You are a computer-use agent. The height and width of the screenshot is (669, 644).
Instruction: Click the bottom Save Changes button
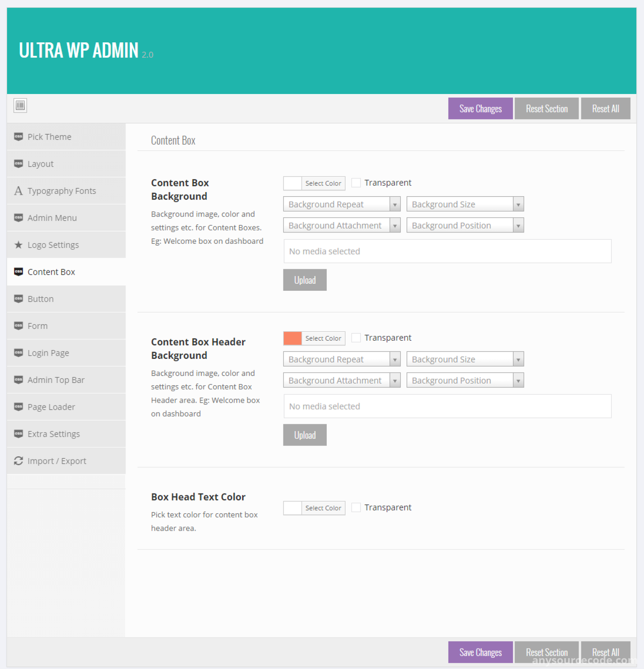click(x=481, y=652)
